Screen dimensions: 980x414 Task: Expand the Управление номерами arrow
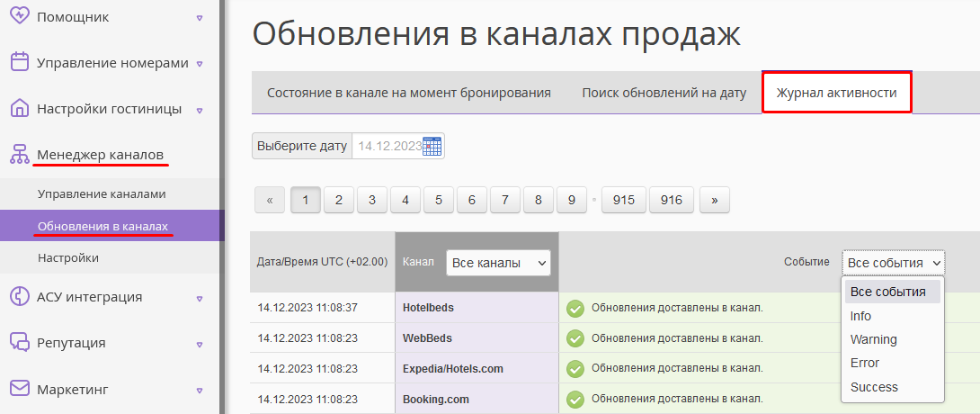[x=200, y=64]
